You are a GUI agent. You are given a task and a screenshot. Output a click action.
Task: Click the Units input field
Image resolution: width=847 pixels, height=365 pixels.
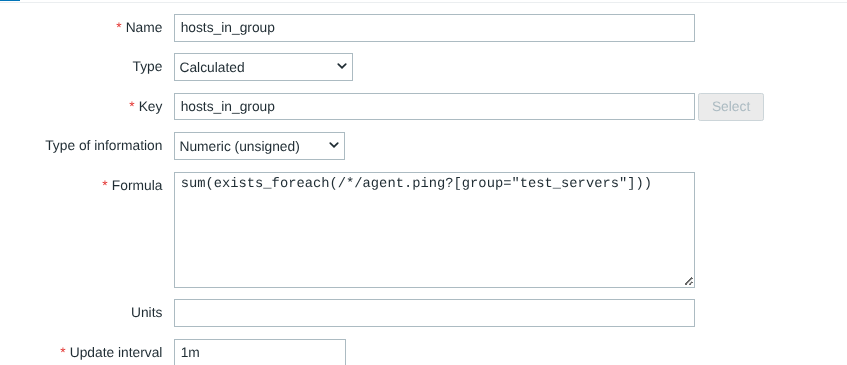(434, 313)
